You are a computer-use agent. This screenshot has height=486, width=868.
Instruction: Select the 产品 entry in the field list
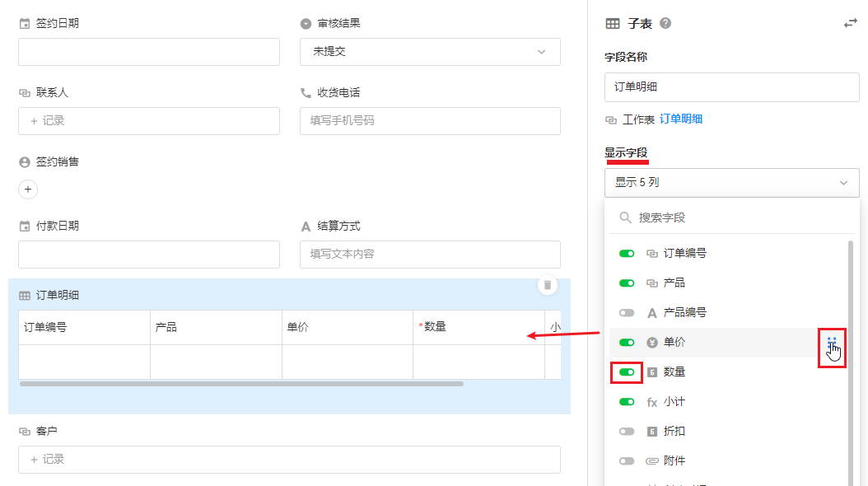674,283
